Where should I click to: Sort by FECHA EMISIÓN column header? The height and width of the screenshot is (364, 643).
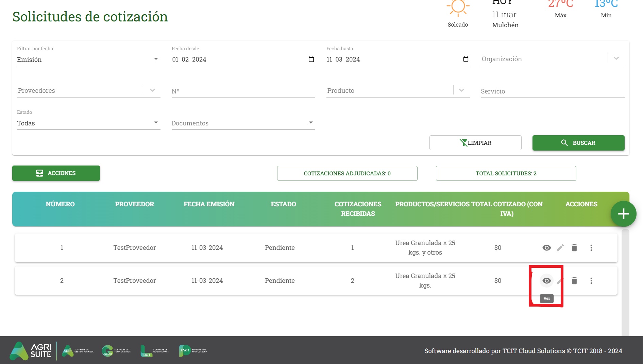coord(209,204)
